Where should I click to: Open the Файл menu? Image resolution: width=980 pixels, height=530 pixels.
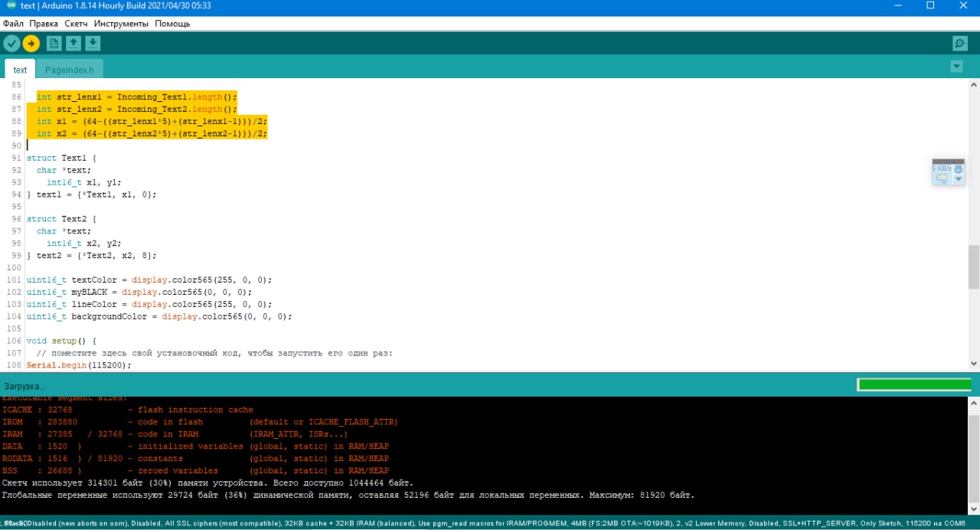pos(13,24)
